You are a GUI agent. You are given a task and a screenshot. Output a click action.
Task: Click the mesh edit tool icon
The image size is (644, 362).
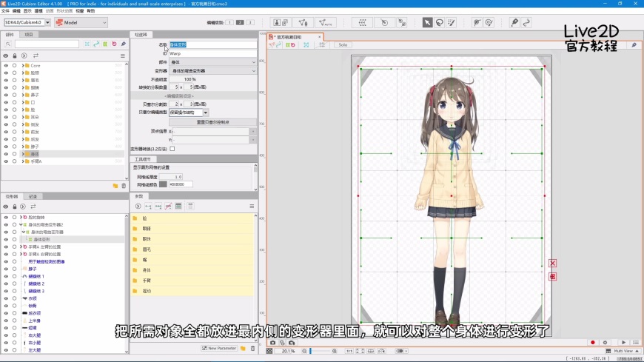[x=303, y=23]
